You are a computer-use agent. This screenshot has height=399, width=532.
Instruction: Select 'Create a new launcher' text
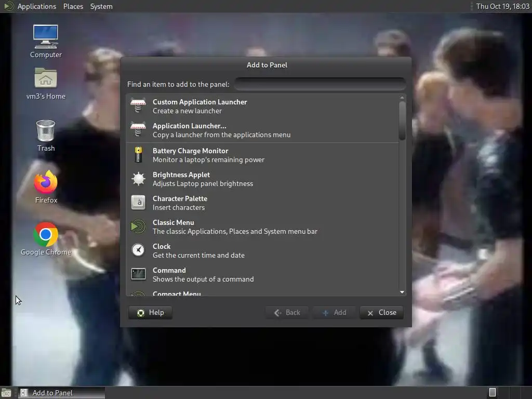pos(187,111)
